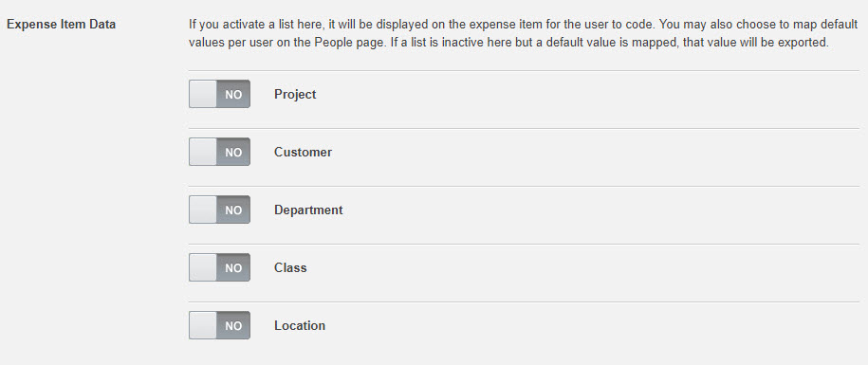The width and height of the screenshot is (868, 365).
Task: Select the Customer label text
Action: [x=303, y=152]
